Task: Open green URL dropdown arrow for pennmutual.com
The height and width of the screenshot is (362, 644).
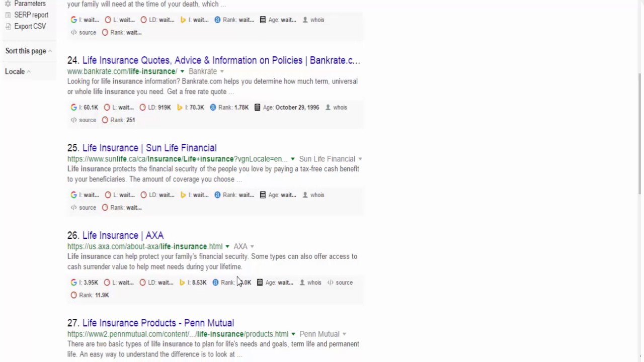Action: click(x=293, y=334)
